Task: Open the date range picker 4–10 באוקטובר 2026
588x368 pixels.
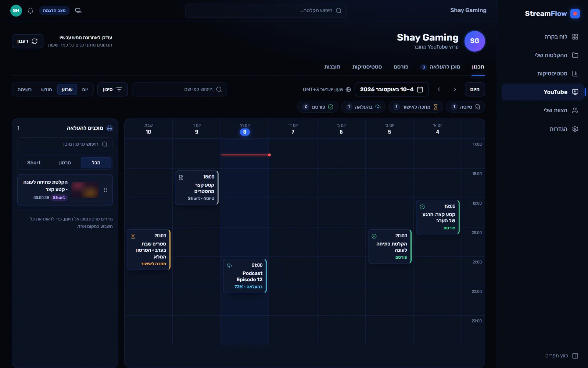Action: [391, 89]
